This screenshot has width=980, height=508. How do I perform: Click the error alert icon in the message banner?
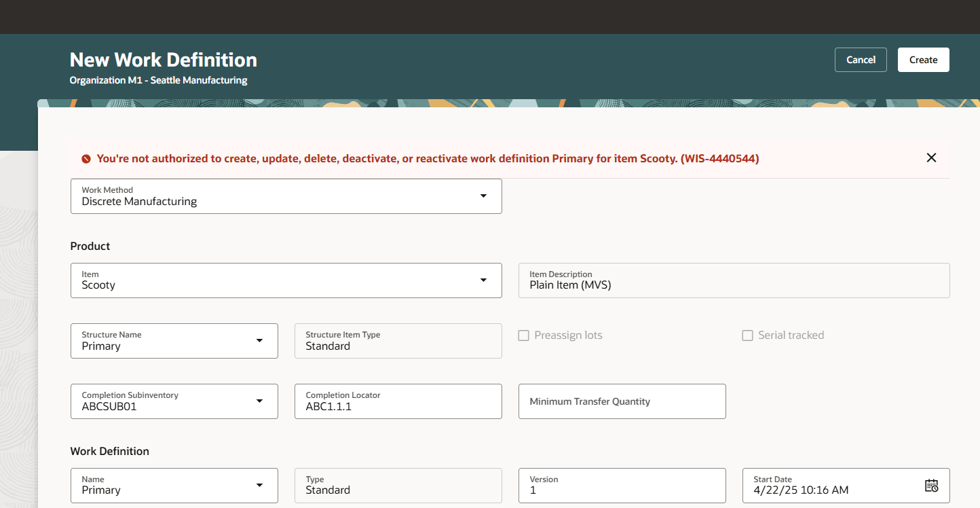pyautogui.click(x=86, y=158)
